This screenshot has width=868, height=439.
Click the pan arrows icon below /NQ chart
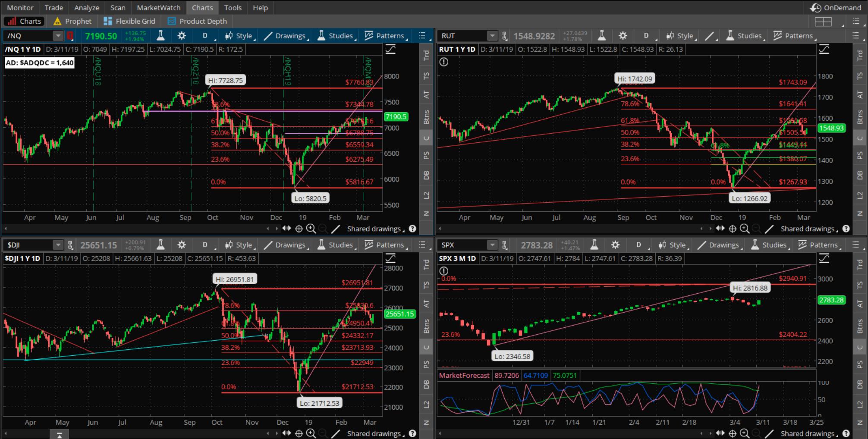[286, 229]
